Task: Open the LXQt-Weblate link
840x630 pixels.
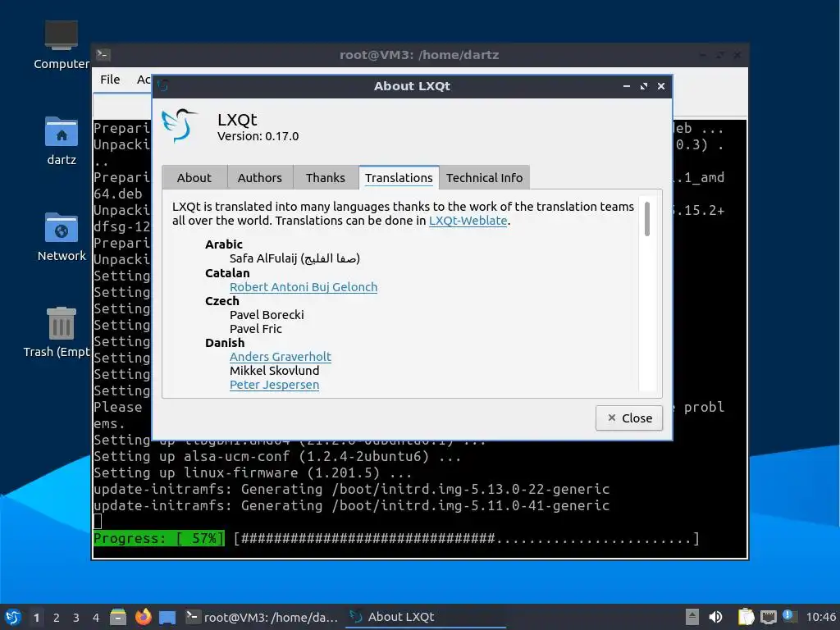Action: (x=468, y=221)
